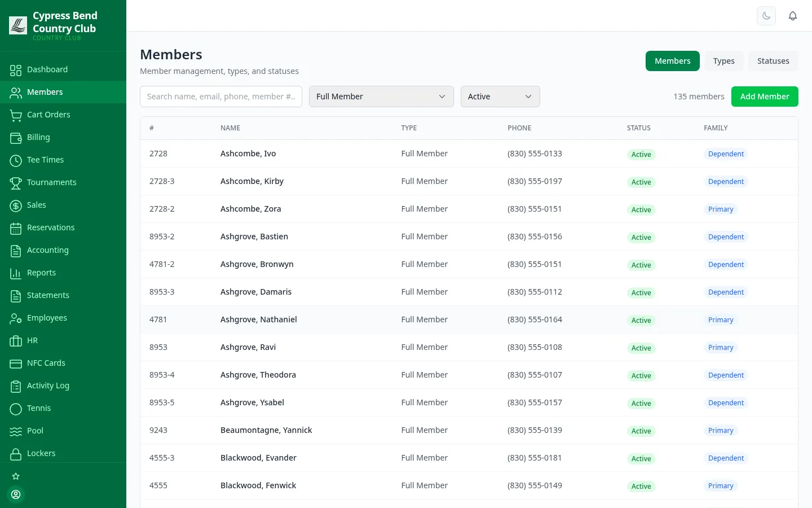Viewport: 812px width, 508px height.
Task: Click the Reservations calendar icon
Action: click(x=16, y=228)
